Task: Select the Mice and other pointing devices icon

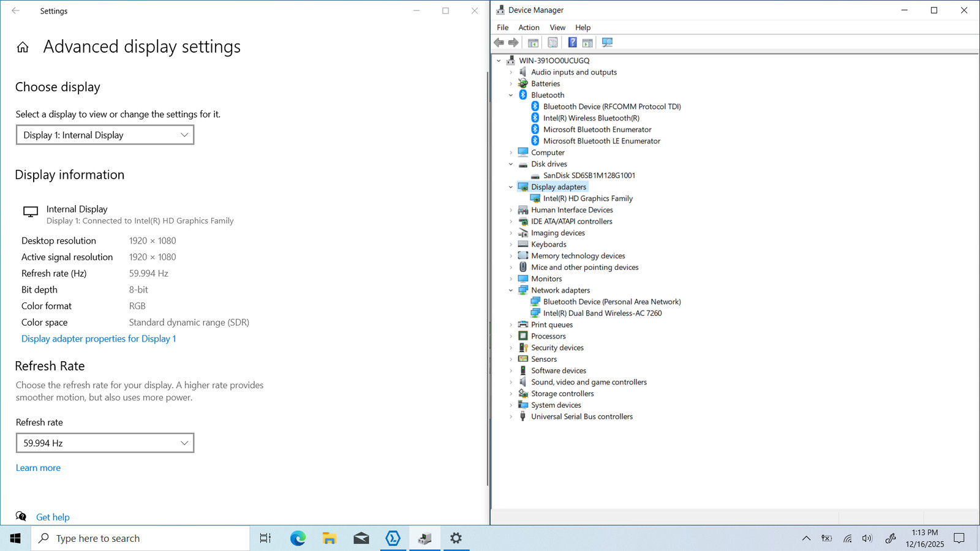Action: 523,268
